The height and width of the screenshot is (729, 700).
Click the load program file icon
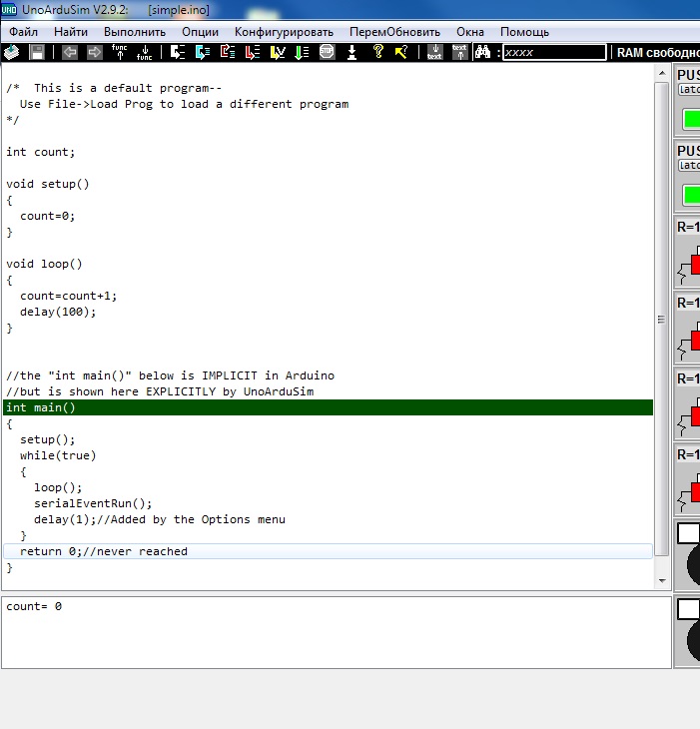click(12, 52)
